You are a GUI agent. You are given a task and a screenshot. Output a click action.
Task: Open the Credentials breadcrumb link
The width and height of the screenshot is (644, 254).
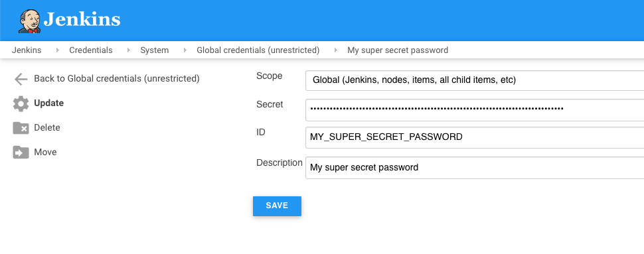click(x=91, y=50)
